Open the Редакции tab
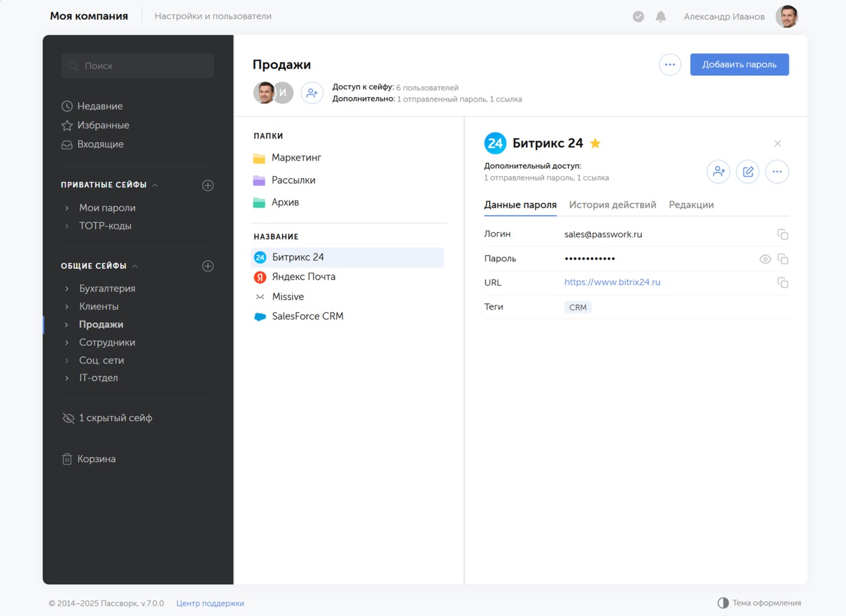Viewport: 846px width, 616px height. [691, 205]
